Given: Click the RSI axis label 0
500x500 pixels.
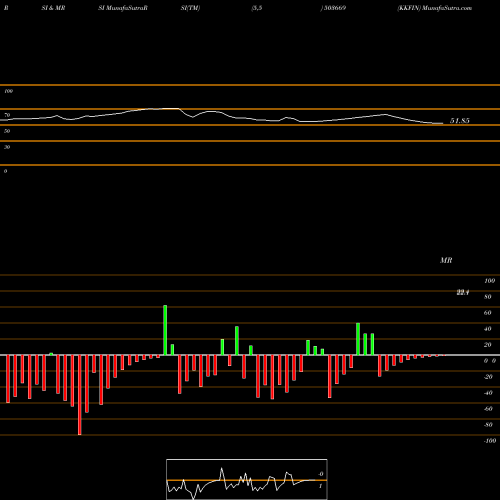Looking at the screenshot, I should coord(5,171).
